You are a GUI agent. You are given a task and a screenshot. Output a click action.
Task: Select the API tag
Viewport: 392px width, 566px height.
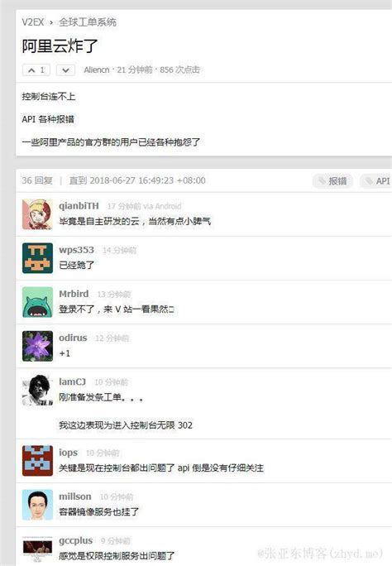(x=377, y=181)
